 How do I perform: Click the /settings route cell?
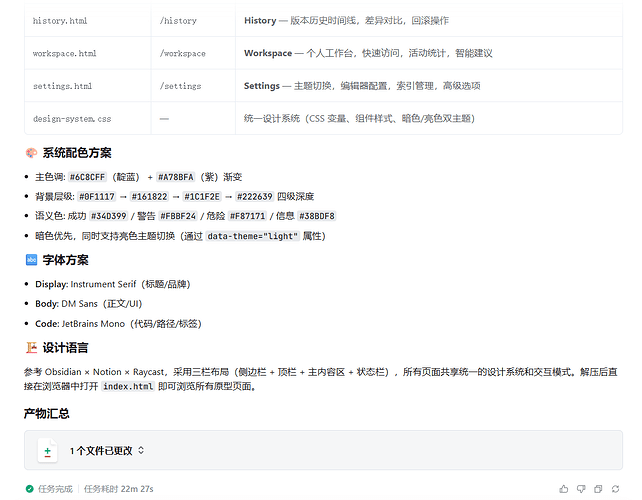193,86
